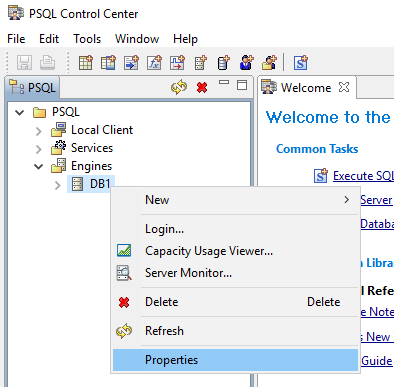The width and height of the screenshot is (394, 387).
Task: Click the New Database cylinder toolbar icon
Action: (x=223, y=62)
